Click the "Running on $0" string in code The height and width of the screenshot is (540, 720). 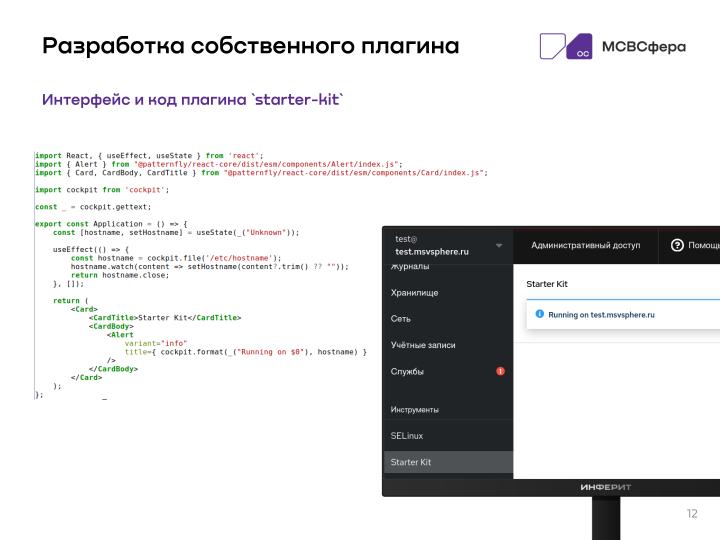tap(273, 352)
